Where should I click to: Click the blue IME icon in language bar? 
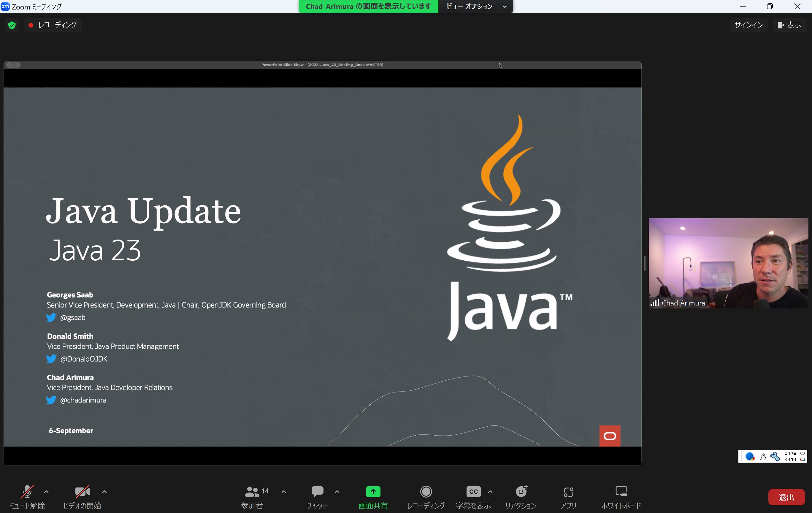tap(750, 457)
